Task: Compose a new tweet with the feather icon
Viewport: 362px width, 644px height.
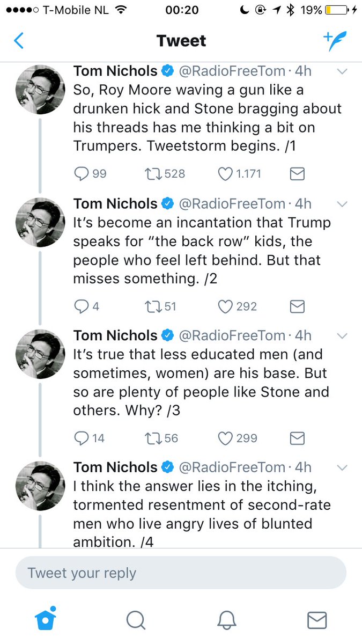Action: (335, 41)
